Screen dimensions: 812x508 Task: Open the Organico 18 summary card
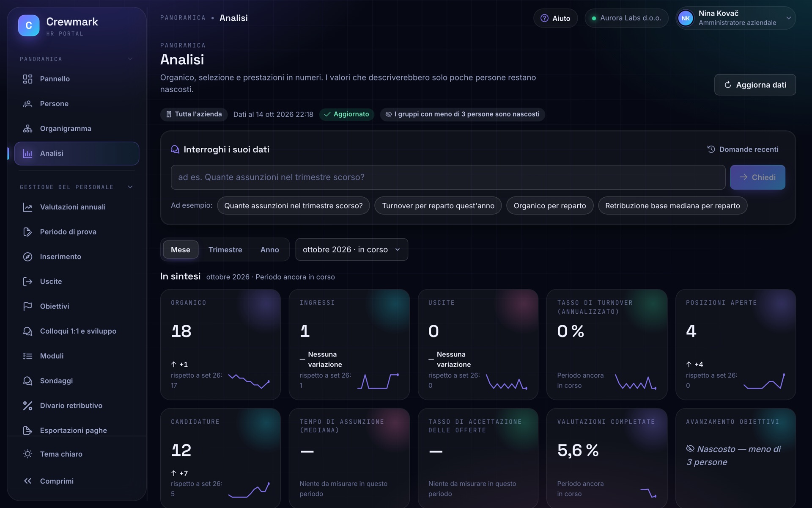(x=220, y=345)
